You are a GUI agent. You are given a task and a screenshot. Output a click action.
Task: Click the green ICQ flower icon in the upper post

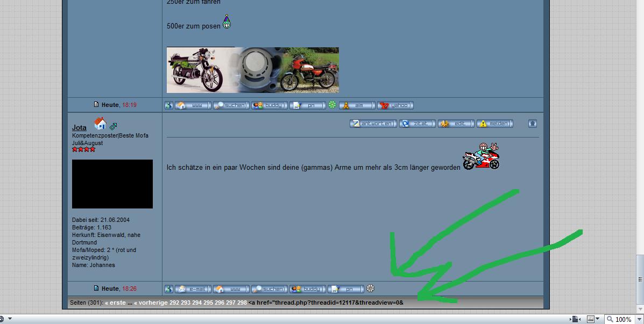pyautogui.click(x=332, y=105)
